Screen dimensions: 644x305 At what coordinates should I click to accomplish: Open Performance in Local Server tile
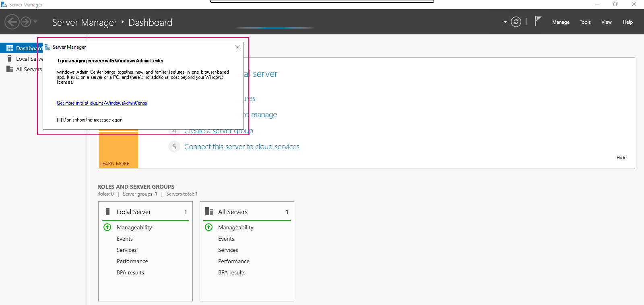132,261
